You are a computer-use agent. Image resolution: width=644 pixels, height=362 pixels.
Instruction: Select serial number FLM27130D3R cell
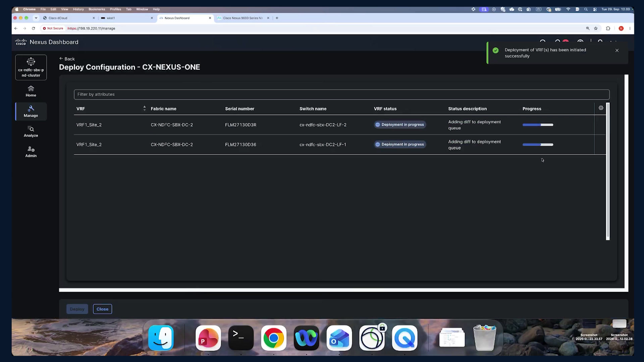(240, 125)
